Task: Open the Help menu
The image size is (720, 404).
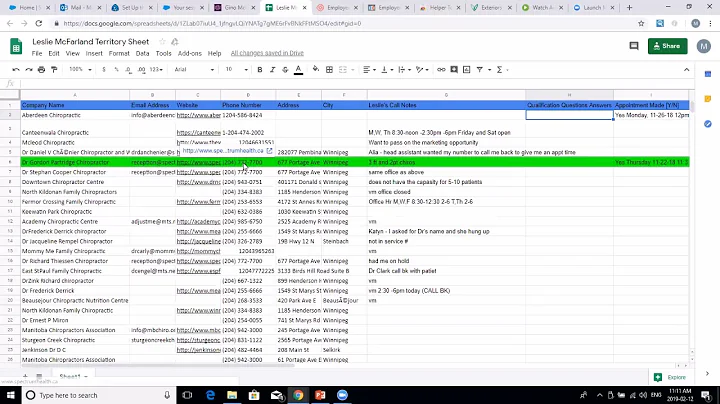Action: [x=214, y=53]
